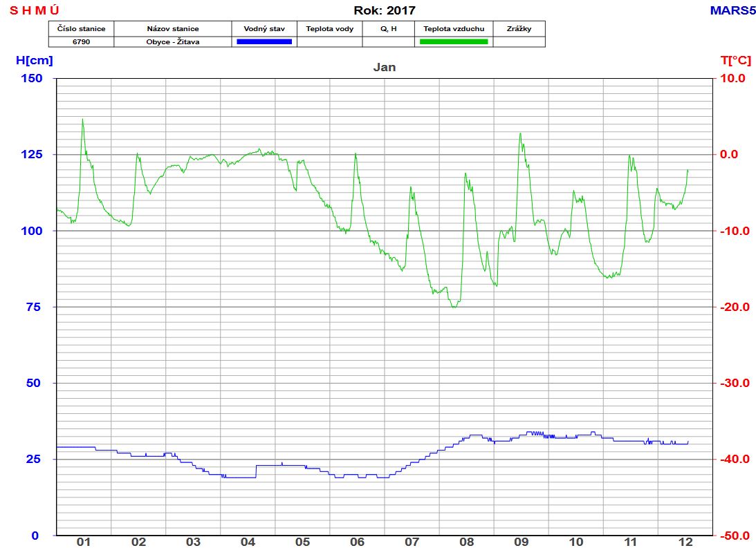Image resolution: width=756 pixels, height=548 pixels.
Task: Click the 'Jan' month label
Action: [x=385, y=67]
